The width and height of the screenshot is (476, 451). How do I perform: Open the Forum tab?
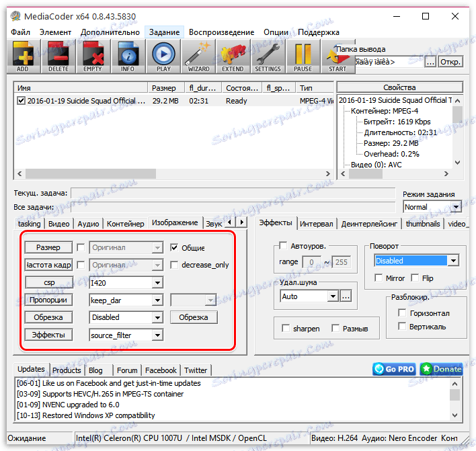(127, 370)
